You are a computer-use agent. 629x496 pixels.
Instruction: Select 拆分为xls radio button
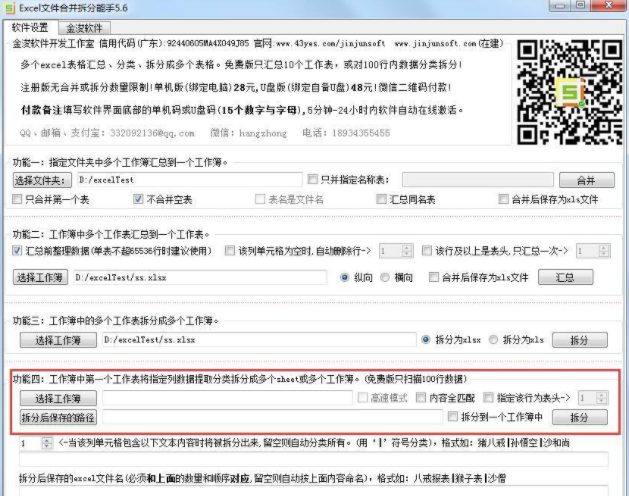pos(493,339)
